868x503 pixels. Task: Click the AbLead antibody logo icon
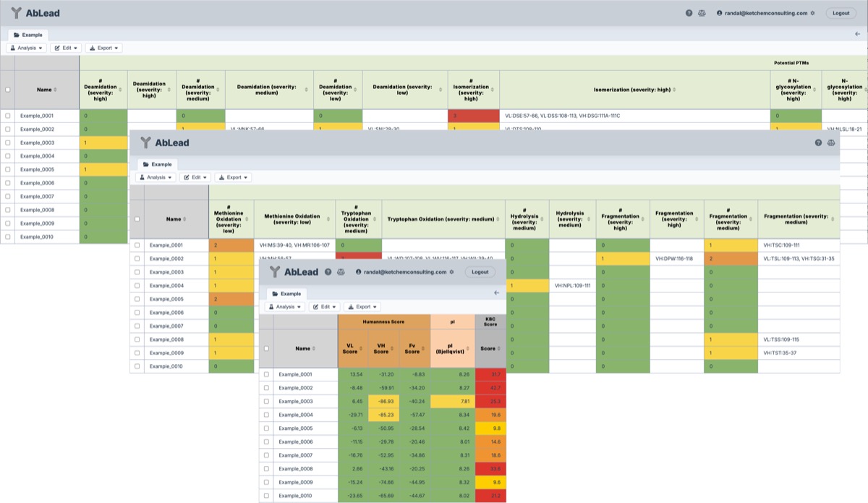[274, 272]
